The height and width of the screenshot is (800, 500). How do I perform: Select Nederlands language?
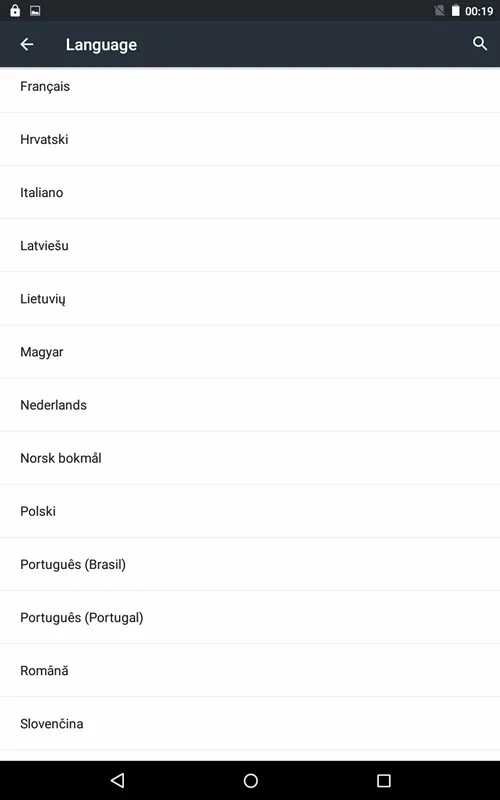pyautogui.click(x=250, y=405)
